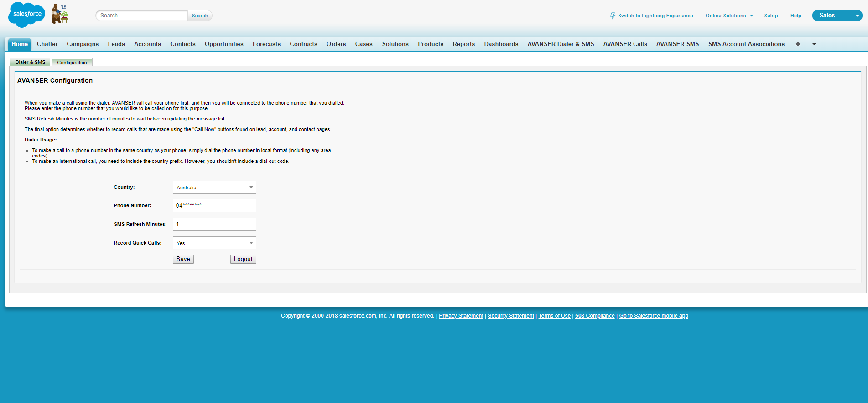Click the SMS Refresh Minutes field
The image size is (868, 403).
point(214,225)
